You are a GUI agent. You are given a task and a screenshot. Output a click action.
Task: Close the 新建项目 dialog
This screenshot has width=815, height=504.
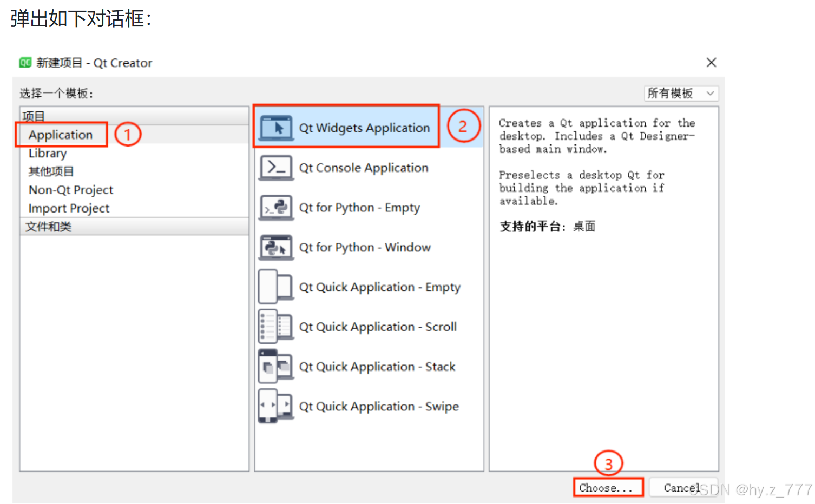point(711,63)
